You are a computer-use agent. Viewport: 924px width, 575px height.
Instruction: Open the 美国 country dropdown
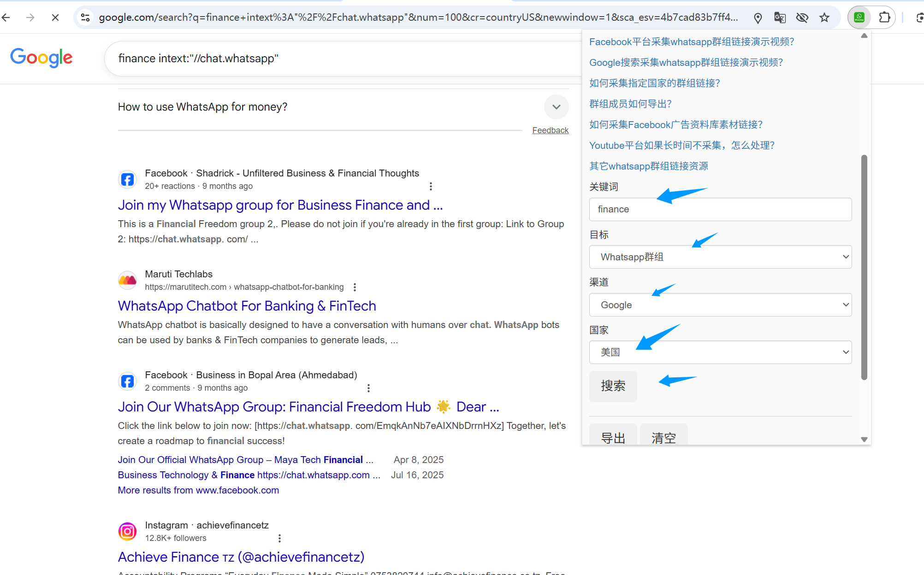click(720, 352)
